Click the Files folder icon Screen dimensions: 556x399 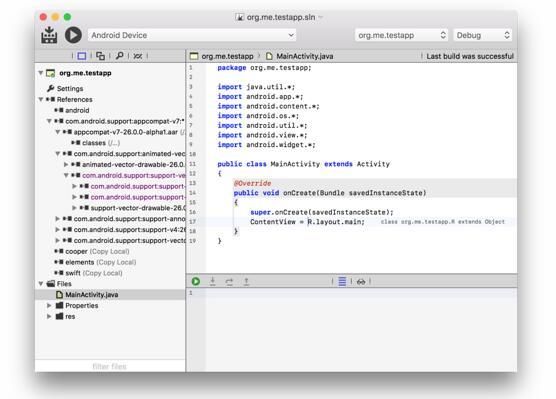(51, 284)
